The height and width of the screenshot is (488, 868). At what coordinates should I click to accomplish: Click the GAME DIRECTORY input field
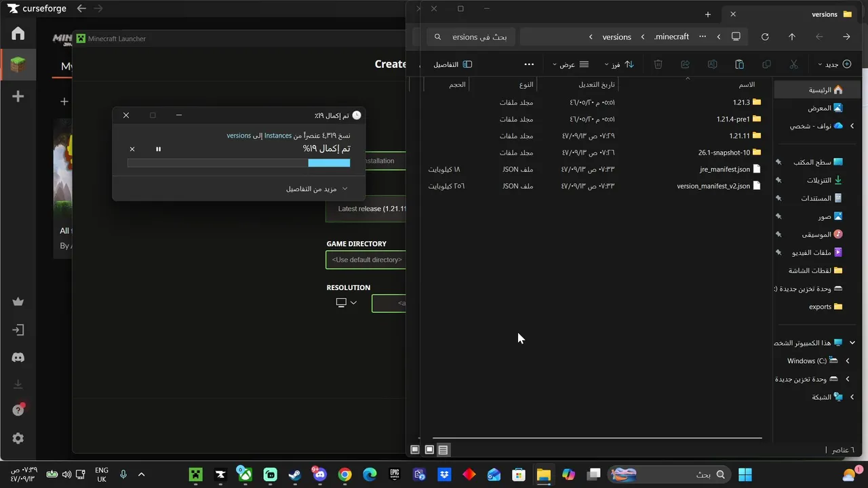tap(366, 260)
